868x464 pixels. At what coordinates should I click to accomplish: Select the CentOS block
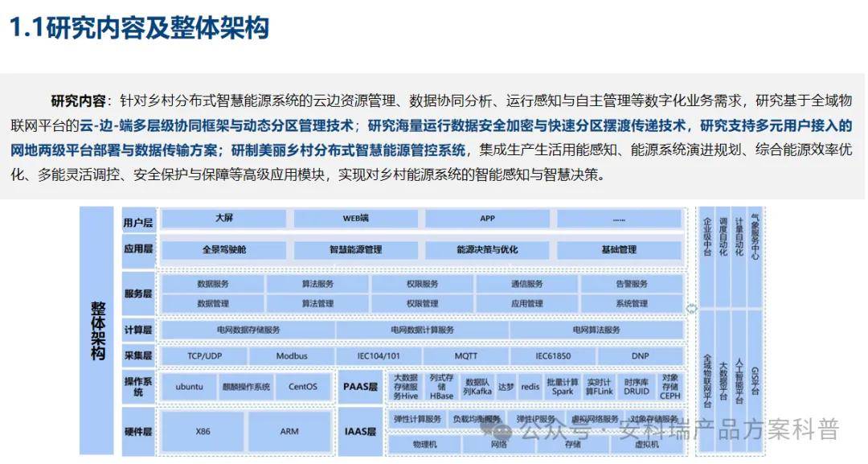pyautogui.click(x=302, y=387)
